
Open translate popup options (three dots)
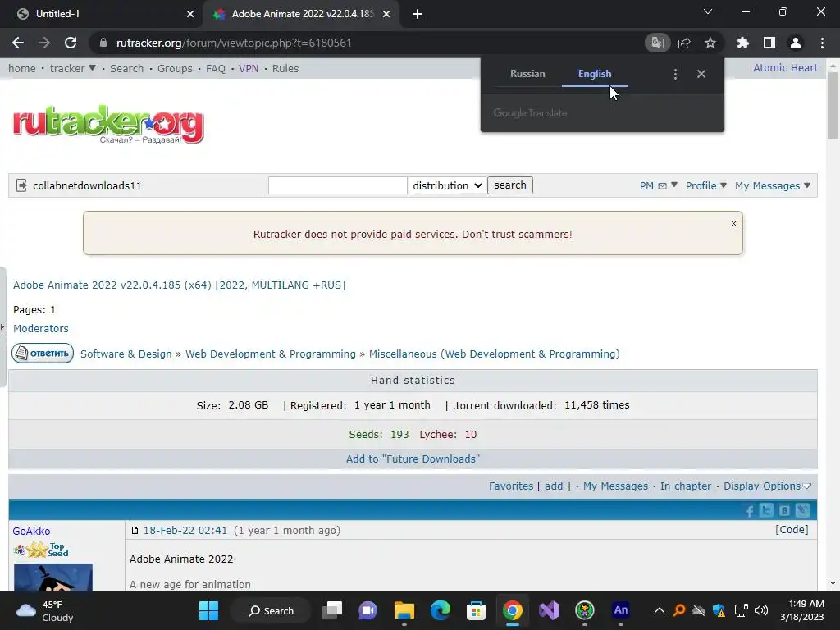[x=676, y=74]
